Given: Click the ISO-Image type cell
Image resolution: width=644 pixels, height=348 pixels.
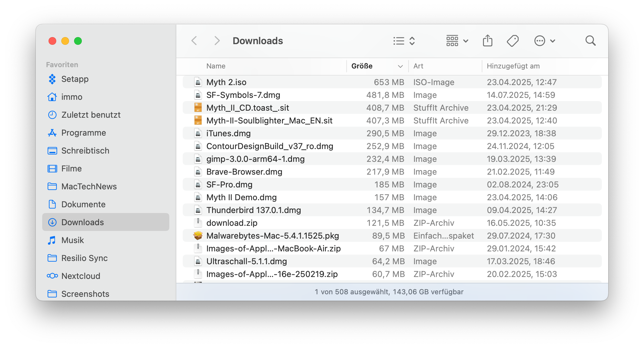Looking at the screenshot, I should point(434,82).
